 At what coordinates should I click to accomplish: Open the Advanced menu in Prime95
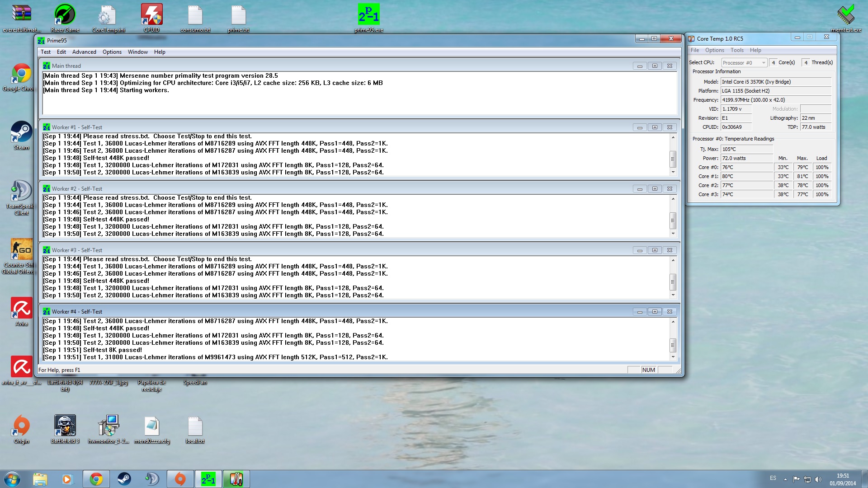coord(84,52)
